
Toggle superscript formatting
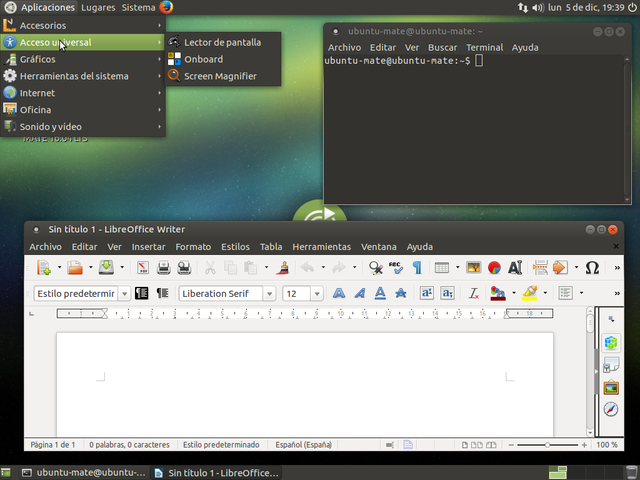tap(427, 293)
